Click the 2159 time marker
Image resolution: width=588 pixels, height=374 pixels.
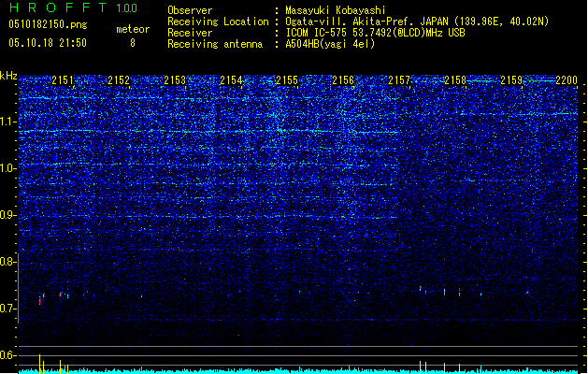coord(511,80)
